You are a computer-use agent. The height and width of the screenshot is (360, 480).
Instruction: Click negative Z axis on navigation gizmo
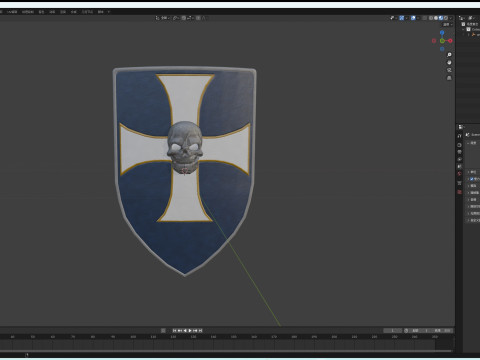coord(442,49)
